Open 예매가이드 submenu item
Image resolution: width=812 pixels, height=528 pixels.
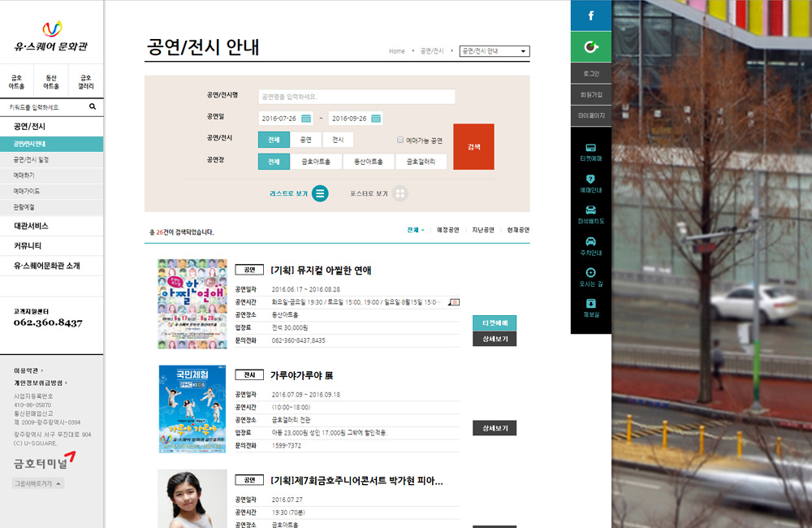coord(52,191)
